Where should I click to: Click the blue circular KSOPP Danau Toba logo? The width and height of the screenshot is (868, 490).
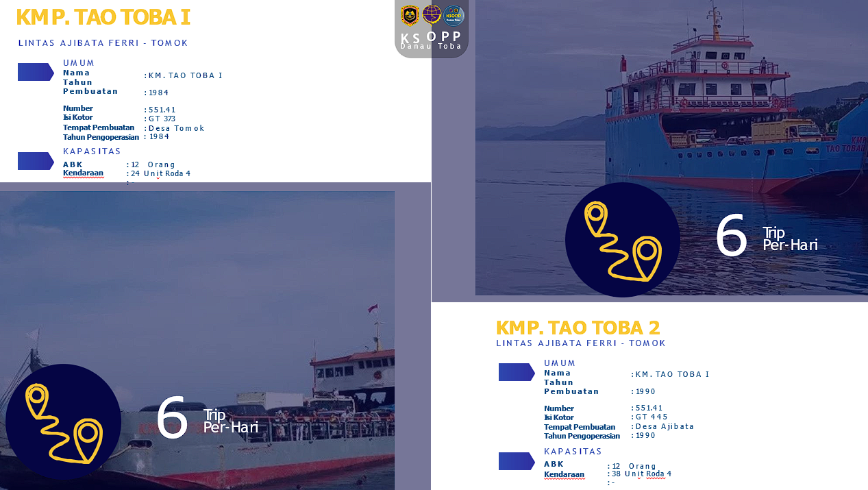click(x=454, y=15)
